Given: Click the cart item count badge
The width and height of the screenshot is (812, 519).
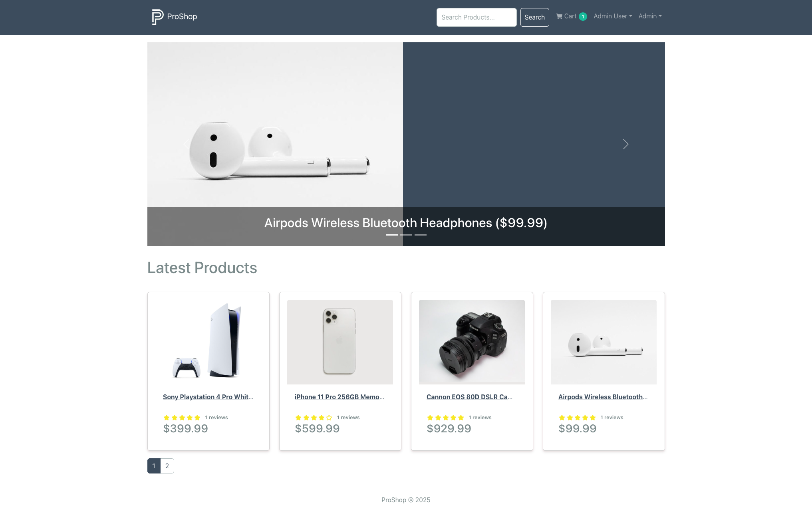Looking at the screenshot, I should click(x=583, y=17).
